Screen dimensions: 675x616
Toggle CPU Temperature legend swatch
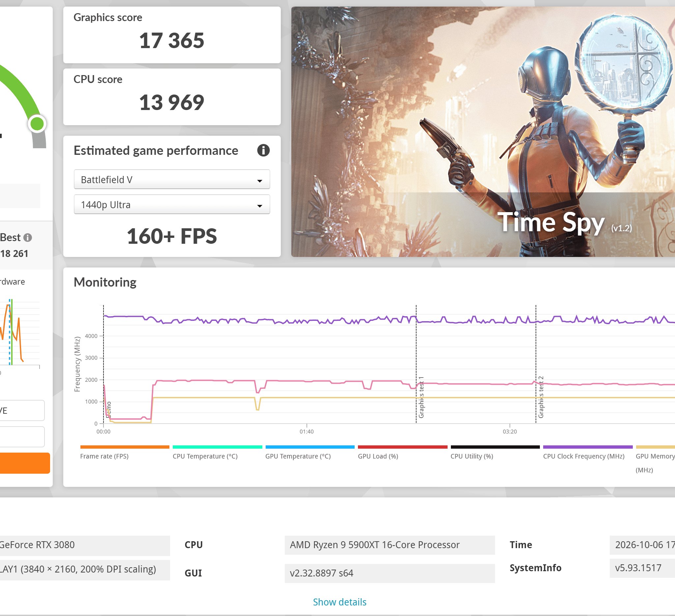click(x=217, y=447)
